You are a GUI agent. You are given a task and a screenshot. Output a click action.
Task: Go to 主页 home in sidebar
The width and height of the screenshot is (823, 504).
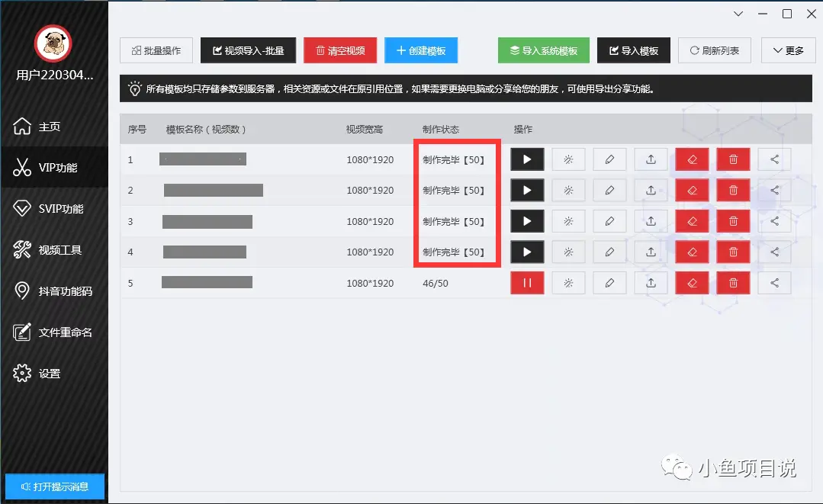pyautogui.click(x=55, y=127)
